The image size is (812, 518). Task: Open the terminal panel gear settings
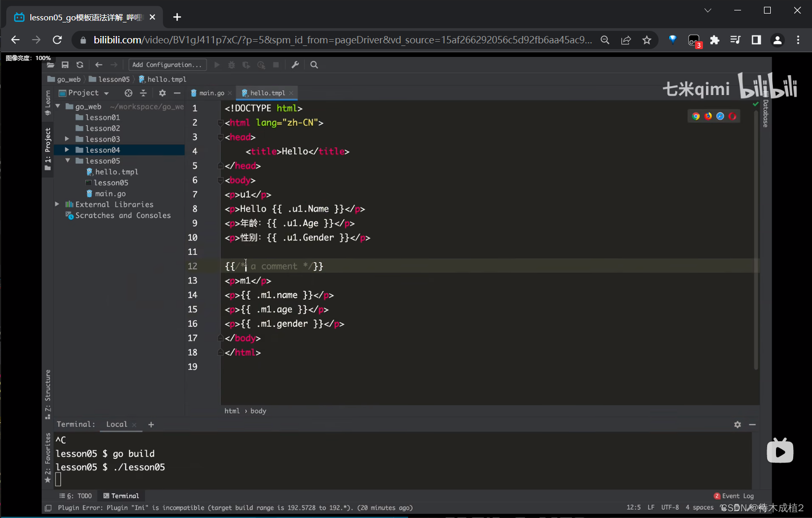click(737, 425)
